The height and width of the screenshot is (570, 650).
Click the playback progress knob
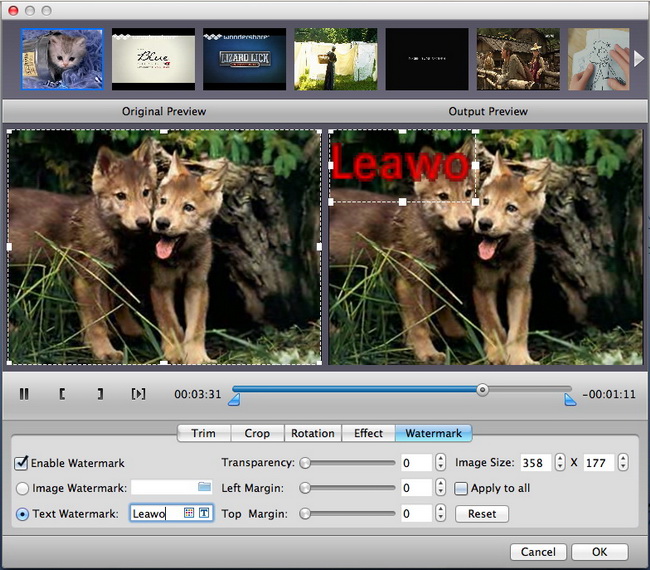tap(482, 390)
